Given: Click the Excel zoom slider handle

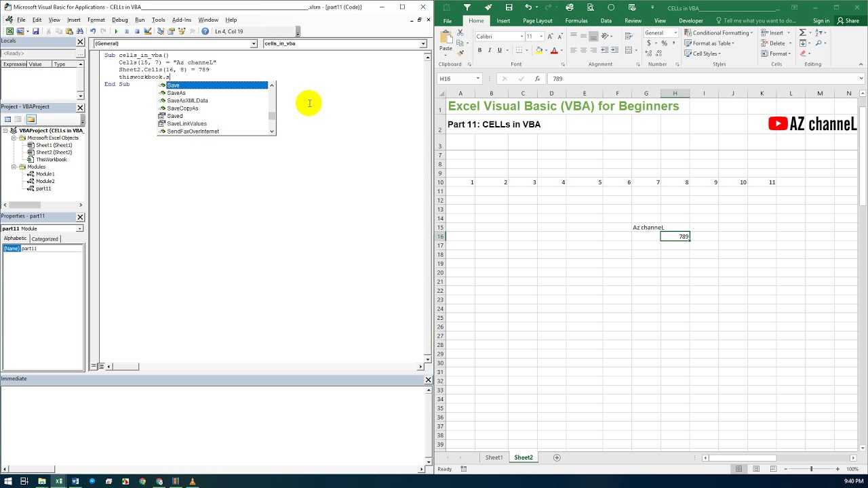Looking at the screenshot, I should pyautogui.click(x=811, y=469).
